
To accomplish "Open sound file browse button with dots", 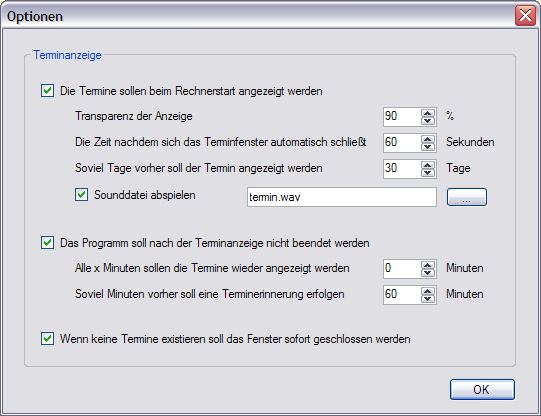I will [x=467, y=197].
